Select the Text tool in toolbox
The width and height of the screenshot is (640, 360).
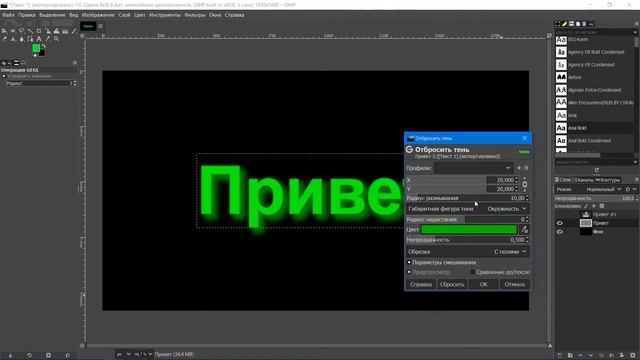point(39,39)
